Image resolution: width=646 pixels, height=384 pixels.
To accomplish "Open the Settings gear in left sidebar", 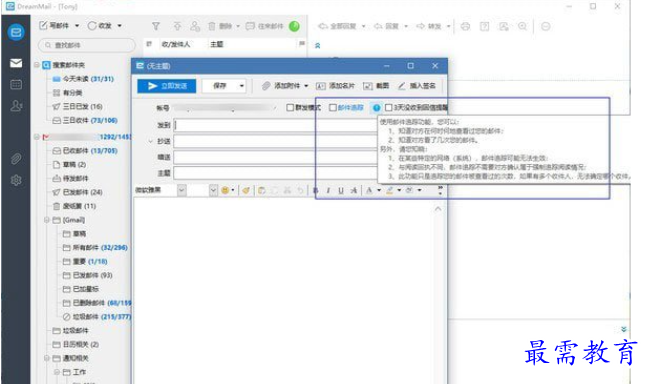I will (16, 180).
